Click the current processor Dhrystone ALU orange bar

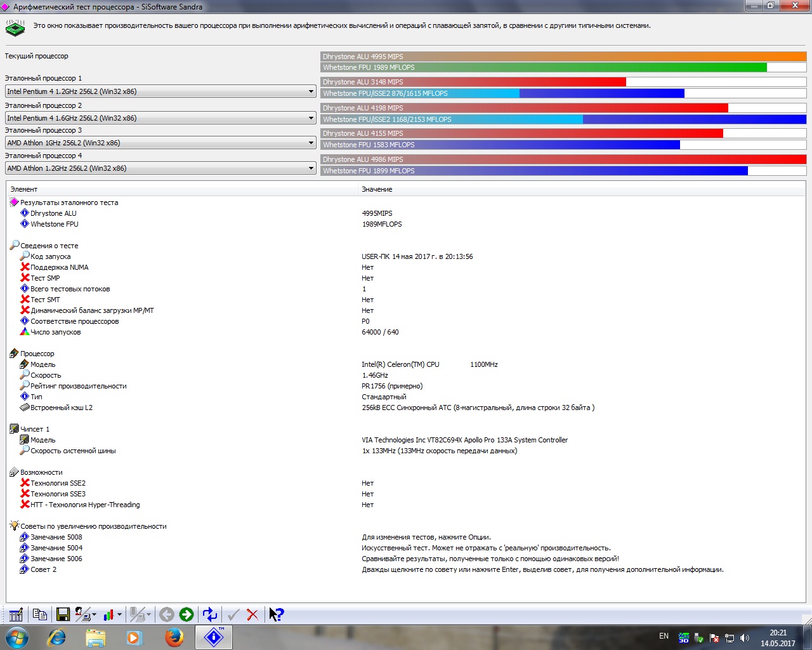[x=563, y=56]
